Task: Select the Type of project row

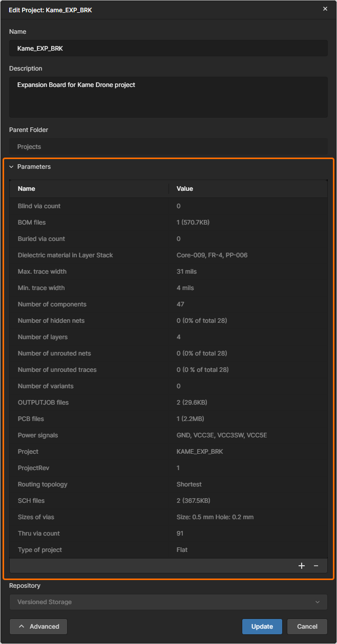Action: 168,550
